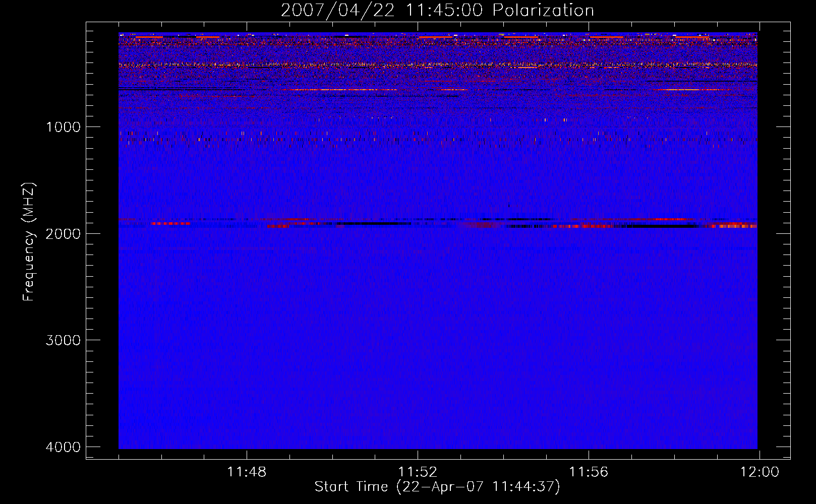
Task: Click the 12:00 time tick label
Action: click(760, 472)
